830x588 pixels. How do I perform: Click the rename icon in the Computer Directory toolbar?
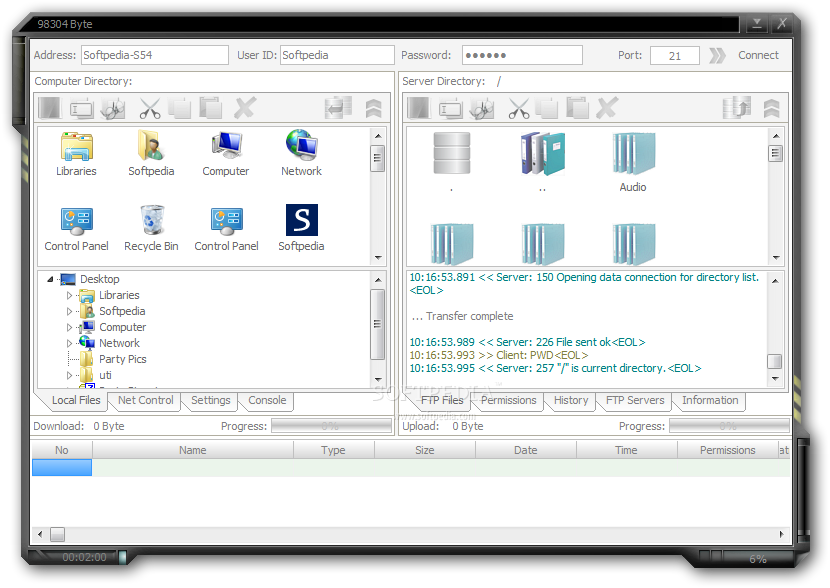[x=81, y=109]
